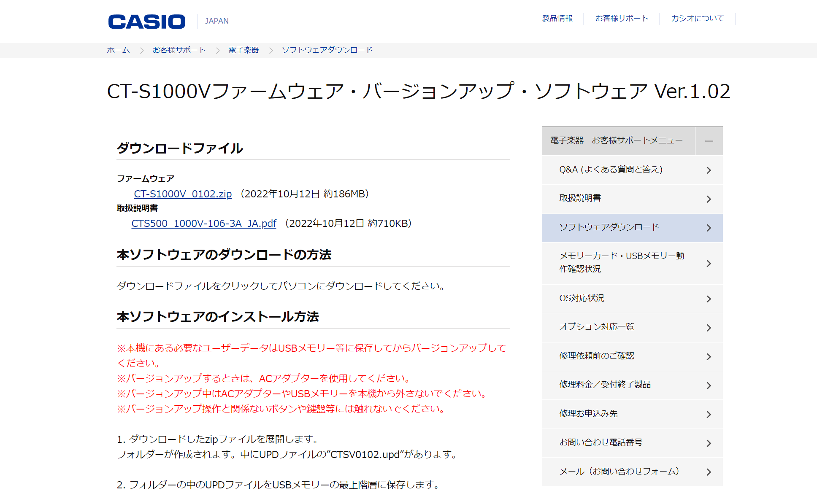Open メモリーカード・USBメモリー動作確認状況 sidebar item

621,262
